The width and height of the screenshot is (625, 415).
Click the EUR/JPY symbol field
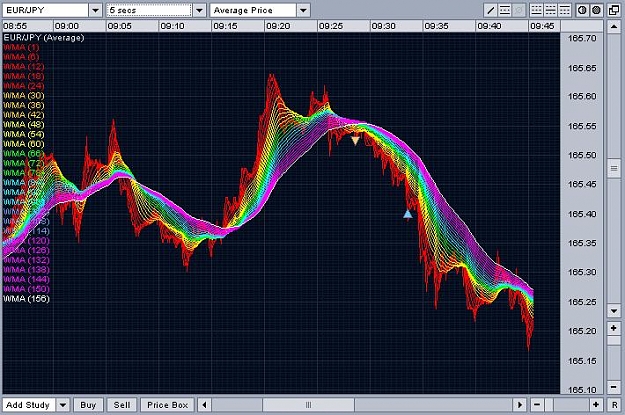45,10
